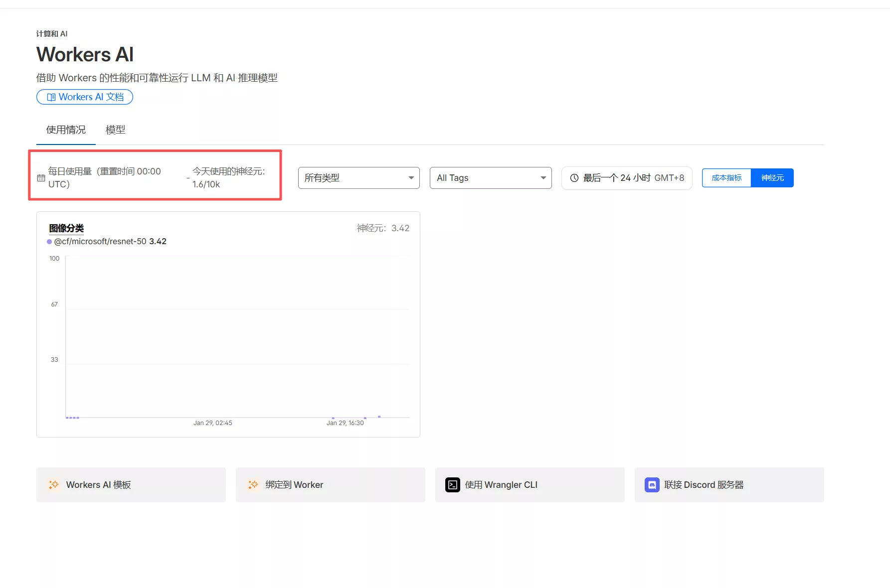This screenshot has width=890, height=588.
Task: Switch to the 模型 tab
Action: (115, 130)
